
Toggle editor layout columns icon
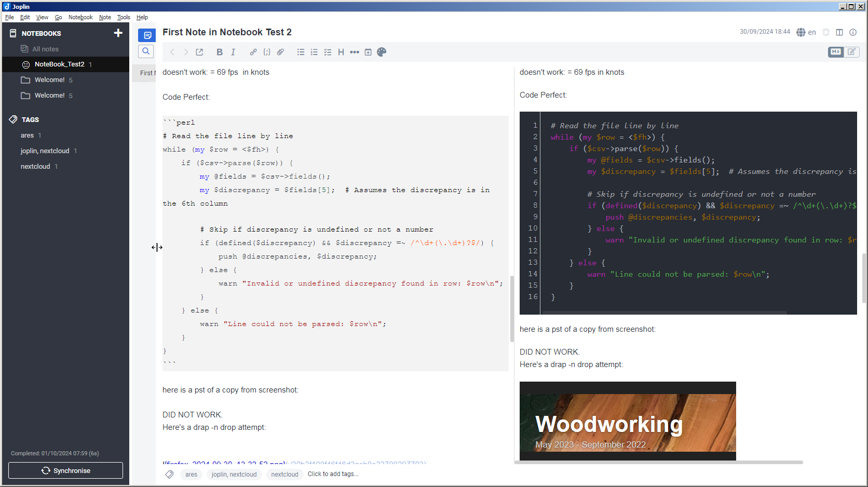click(x=839, y=32)
